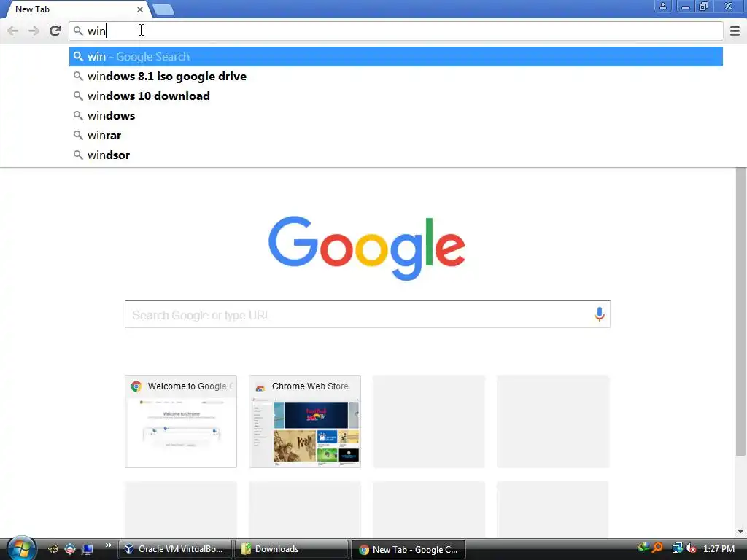747x560 pixels.
Task: Click the network tray icon
Action: pyautogui.click(x=677, y=548)
